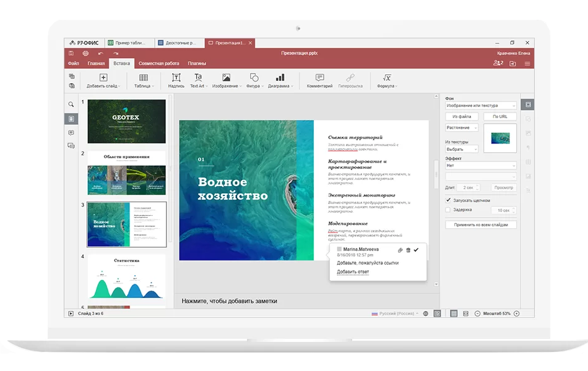Delete comment using the trash icon
This screenshot has width=588, height=371.
408,250
